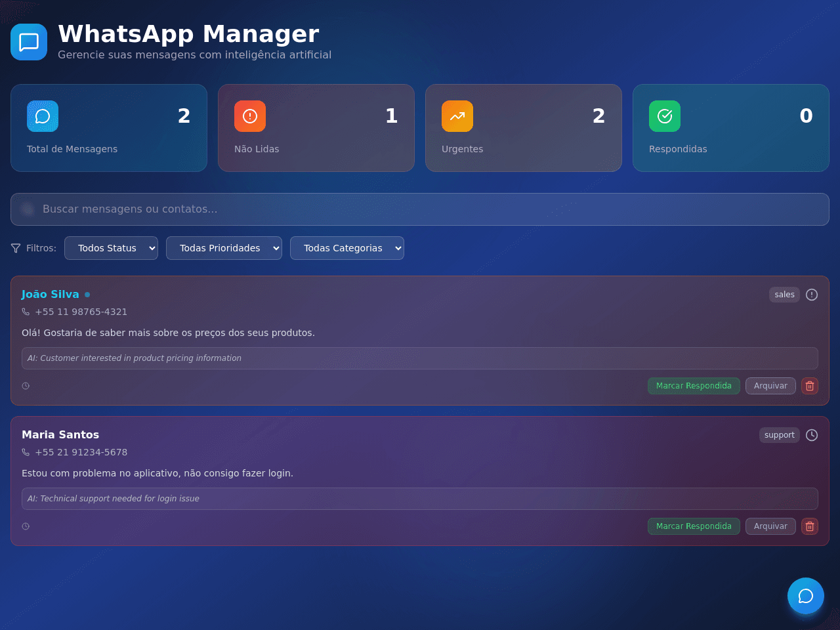This screenshot has width=840, height=630.
Task: Click the Respondidas stat card
Action: point(731,128)
